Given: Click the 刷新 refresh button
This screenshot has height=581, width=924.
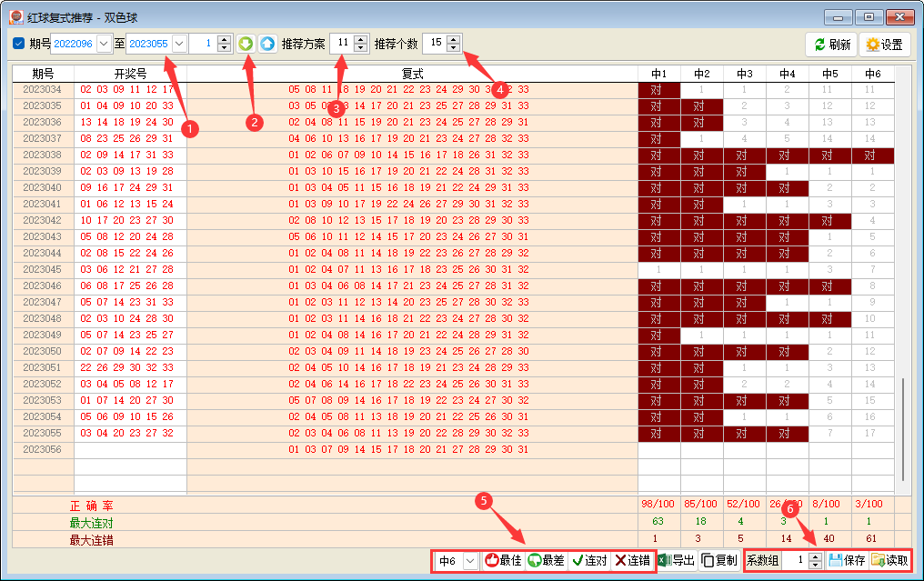Looking at the screenshot, I should [831, 45].
